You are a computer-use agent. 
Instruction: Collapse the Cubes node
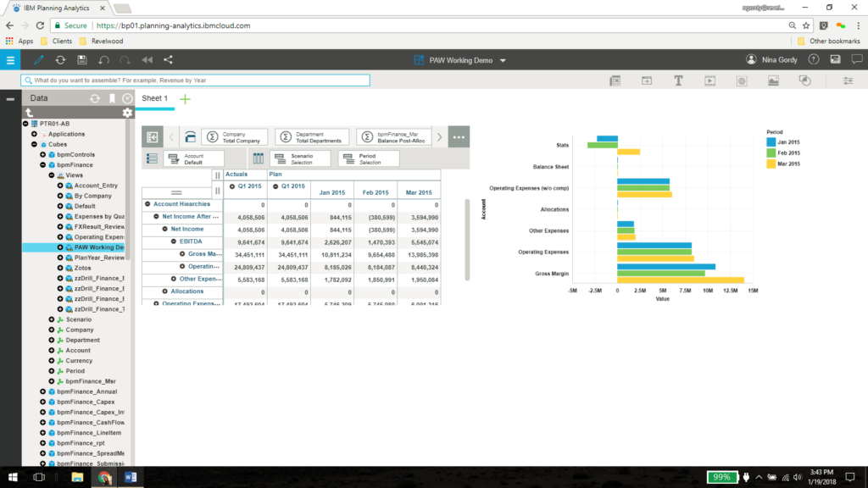click(34, 144)
